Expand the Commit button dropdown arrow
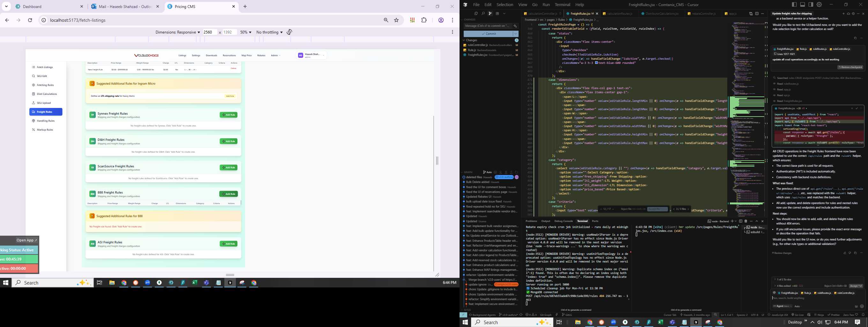This screenshot has width=868, height=327. coord(516,34)
